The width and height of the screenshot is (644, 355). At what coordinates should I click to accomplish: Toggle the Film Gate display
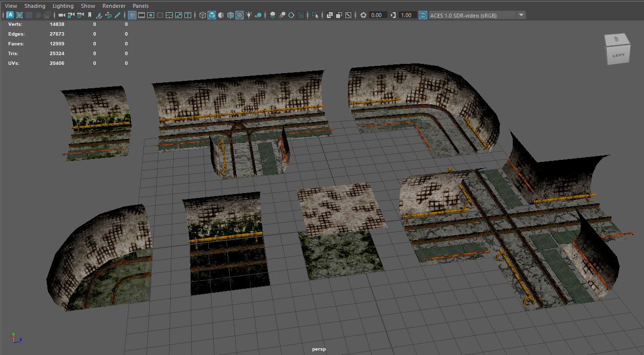click(x=141, y=15)
